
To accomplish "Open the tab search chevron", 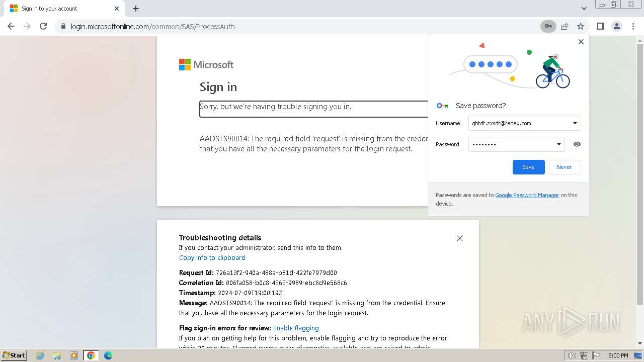I will click(584, 9).
